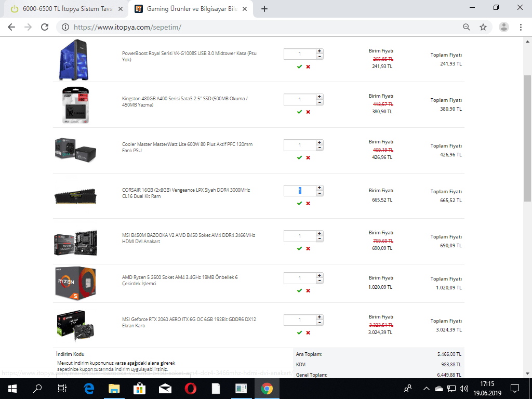The height and width of the screenshot is (399, 532).
Task: Decrease Cooler Master PSU quantity with minus
Action: tap(320, 148)
